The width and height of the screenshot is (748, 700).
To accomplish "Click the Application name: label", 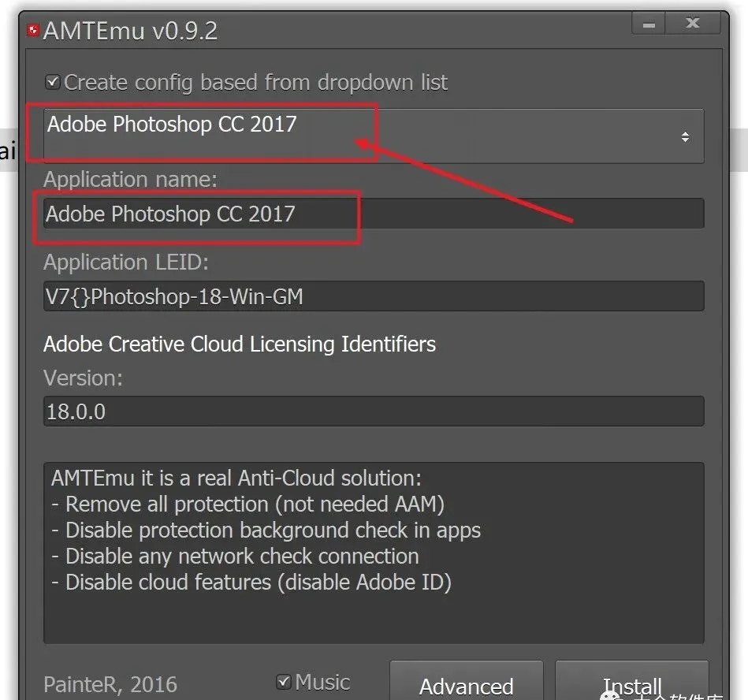I will 130,180.
